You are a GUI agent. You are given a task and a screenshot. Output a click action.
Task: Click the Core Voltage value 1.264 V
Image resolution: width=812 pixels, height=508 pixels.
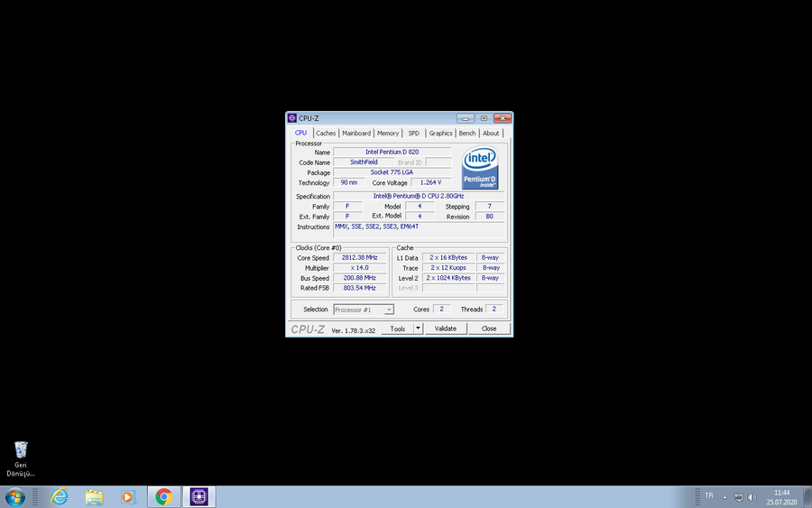(431, 182)
